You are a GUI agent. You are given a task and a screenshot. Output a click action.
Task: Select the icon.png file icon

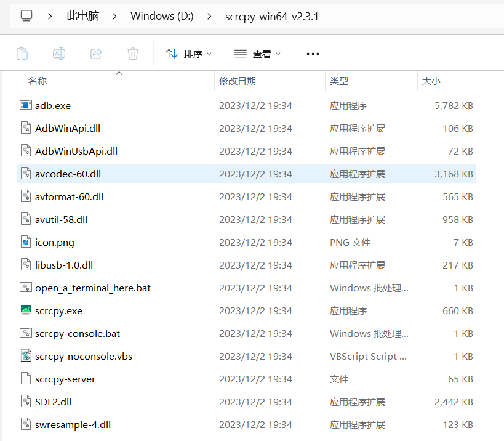point(26,242)
